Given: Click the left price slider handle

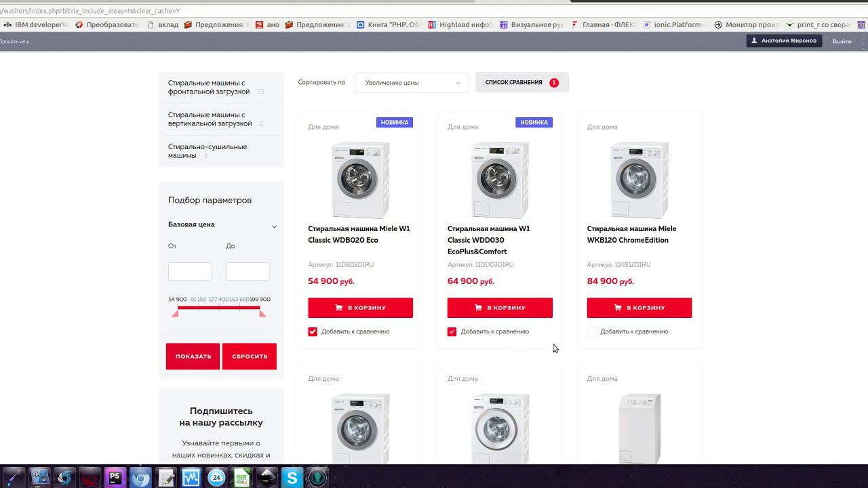Looking at the screenshot, I should [x=175, y=312].
